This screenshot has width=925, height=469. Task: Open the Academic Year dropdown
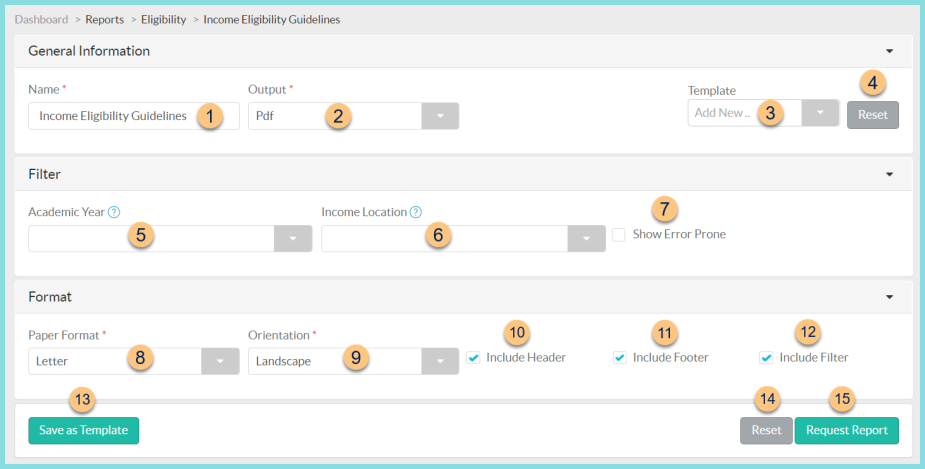point(293,239)
